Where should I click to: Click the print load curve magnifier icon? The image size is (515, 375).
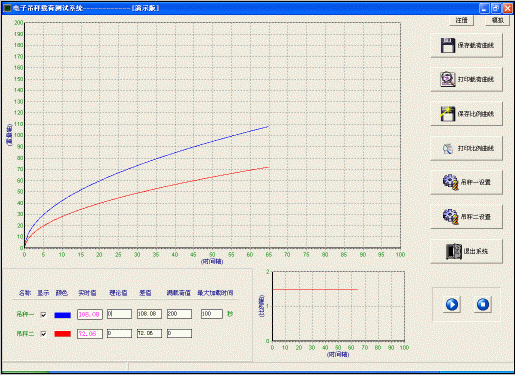coord(448,79)
